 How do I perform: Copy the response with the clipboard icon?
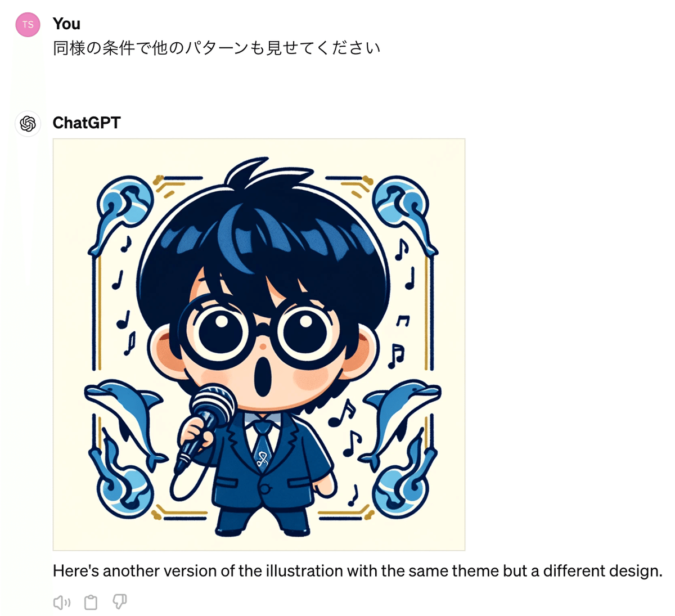click(91, 602)
